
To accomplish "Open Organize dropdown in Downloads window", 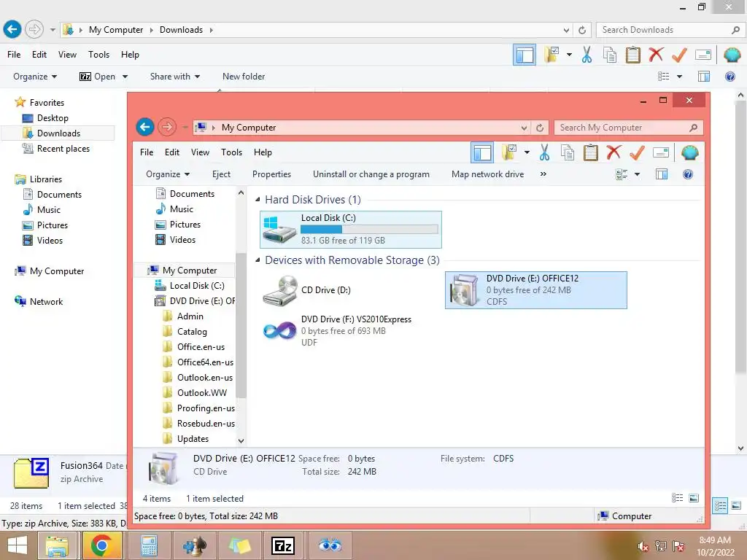I will 35,76.
